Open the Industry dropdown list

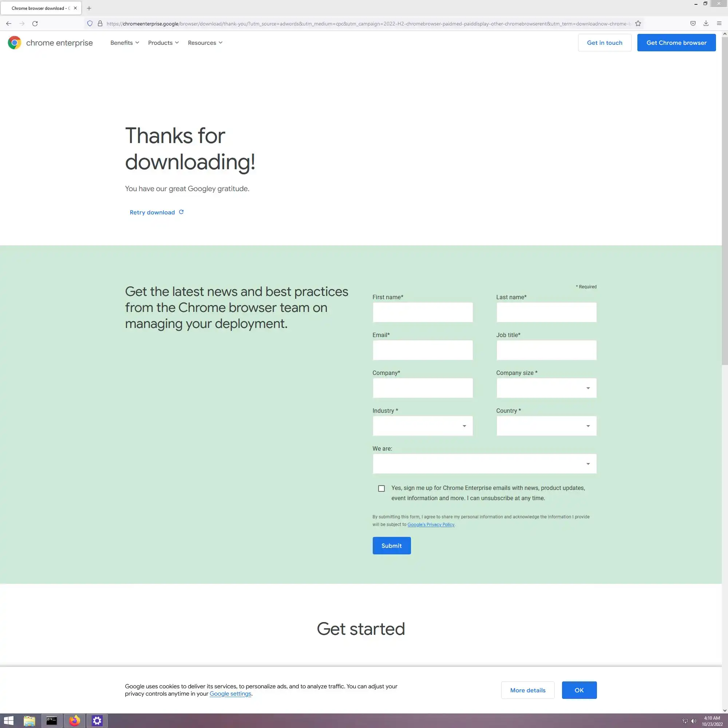point(422,426)
